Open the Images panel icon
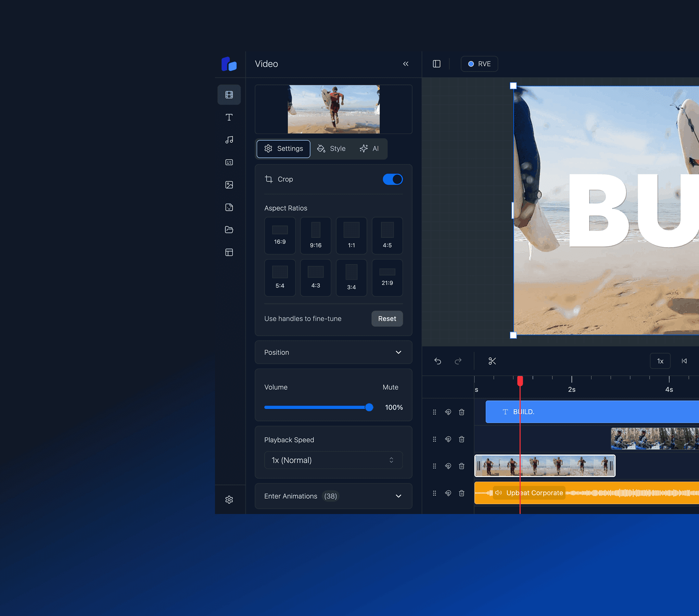The image size is (699, 616). (x=229, y=185)
